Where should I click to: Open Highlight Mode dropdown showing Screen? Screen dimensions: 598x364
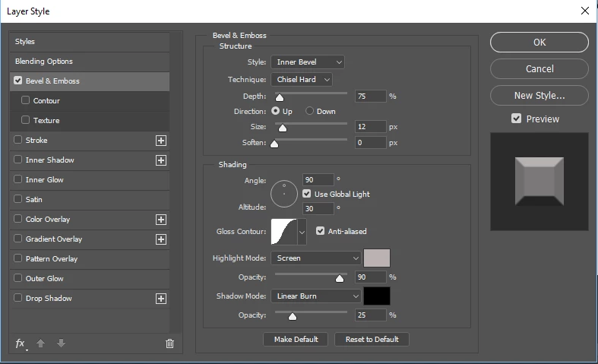316,258
